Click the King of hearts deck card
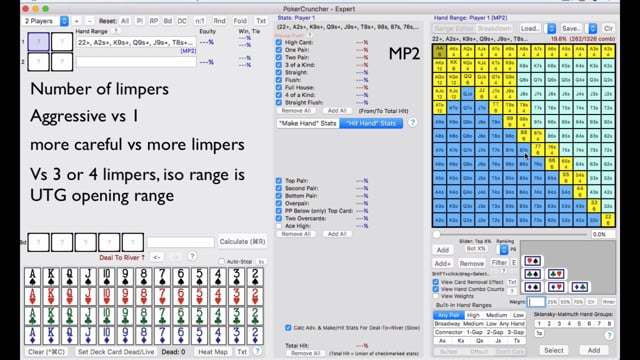This screenshot has width=640, height=360. click(51, 296)
